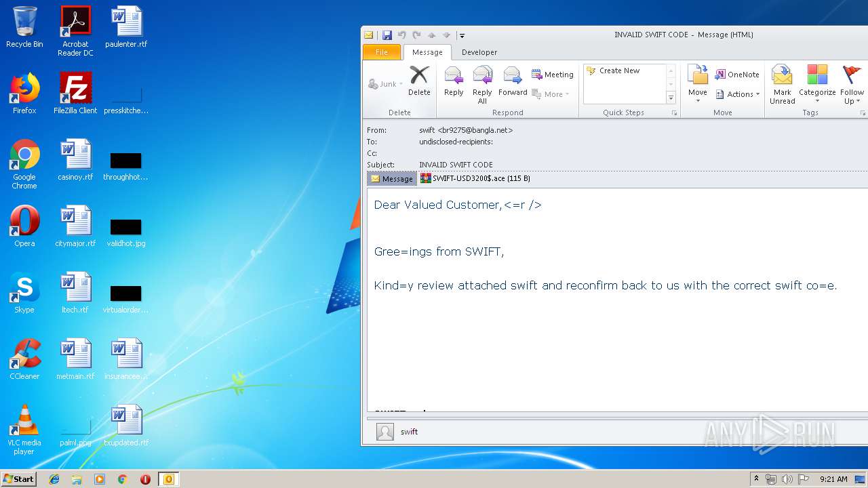Open the Junk dropdown
Screen dimensions: 868x488
coord(386,84)
